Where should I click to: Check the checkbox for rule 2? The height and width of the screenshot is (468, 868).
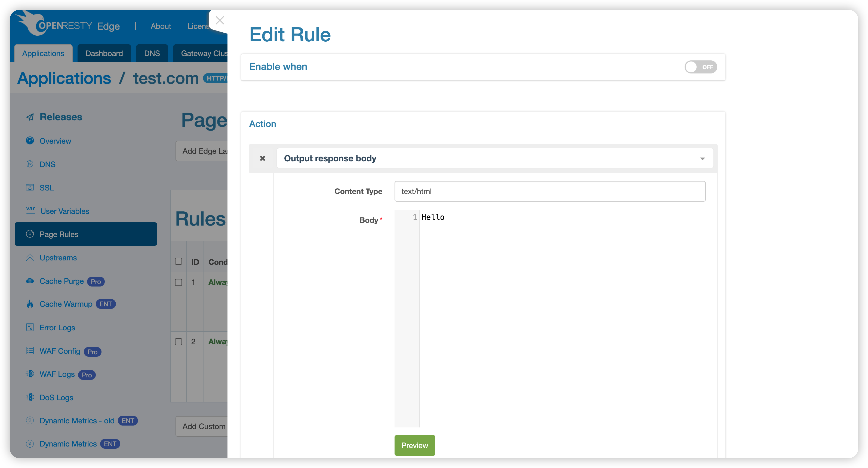click(x=178, y=342)
